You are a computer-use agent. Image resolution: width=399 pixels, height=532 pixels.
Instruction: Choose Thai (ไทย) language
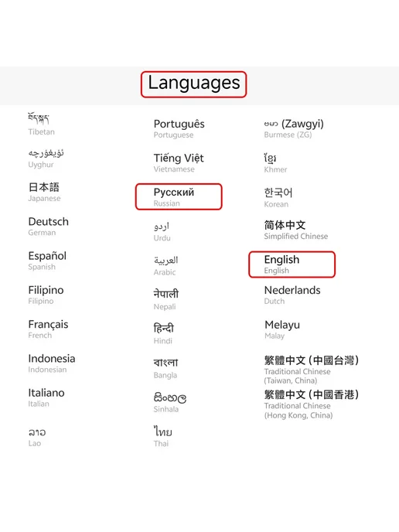coord(163,437)
